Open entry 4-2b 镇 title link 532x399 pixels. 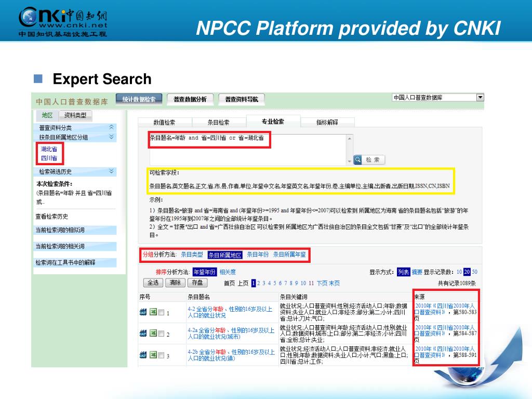tap(231, 355)
